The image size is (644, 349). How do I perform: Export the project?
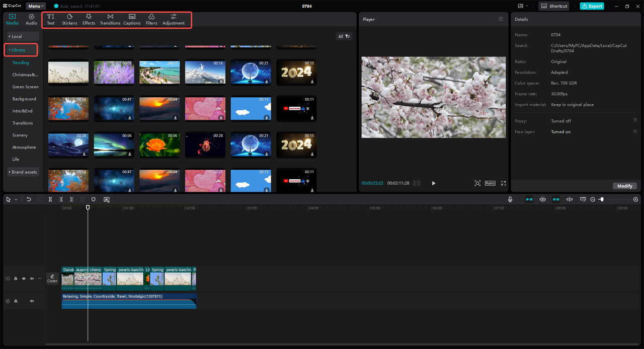(592, 6)
